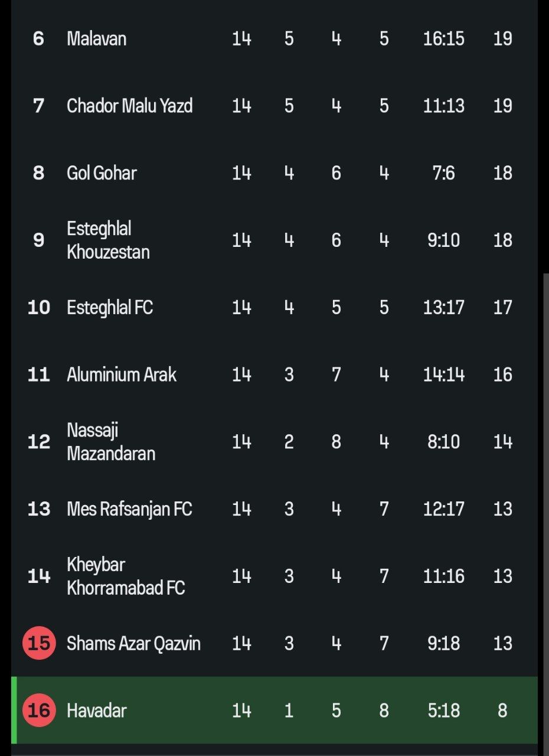Click Malavan's 16:15 goal record
This screenshot has width=549, height=756.
click(x=444, y=38)
